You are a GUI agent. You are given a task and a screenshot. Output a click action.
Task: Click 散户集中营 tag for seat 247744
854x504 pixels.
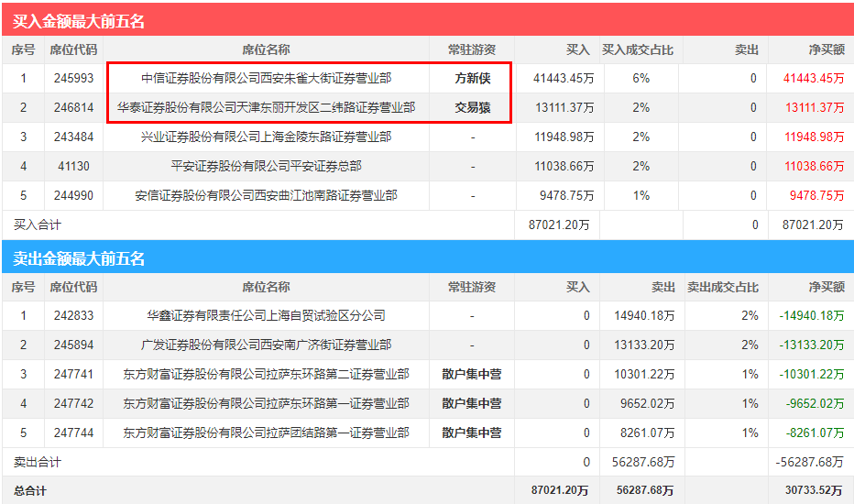point(472,433)
